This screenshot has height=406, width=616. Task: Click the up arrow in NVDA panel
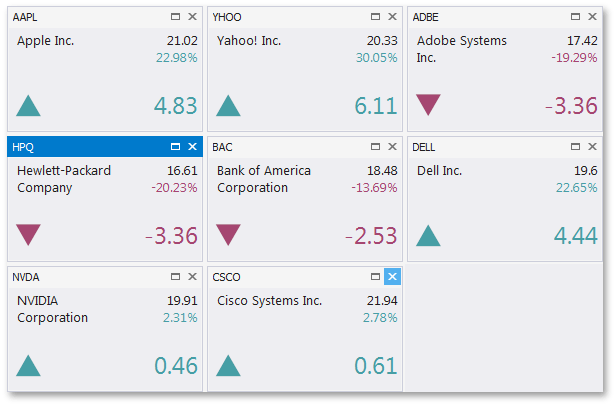click(29, 366)
